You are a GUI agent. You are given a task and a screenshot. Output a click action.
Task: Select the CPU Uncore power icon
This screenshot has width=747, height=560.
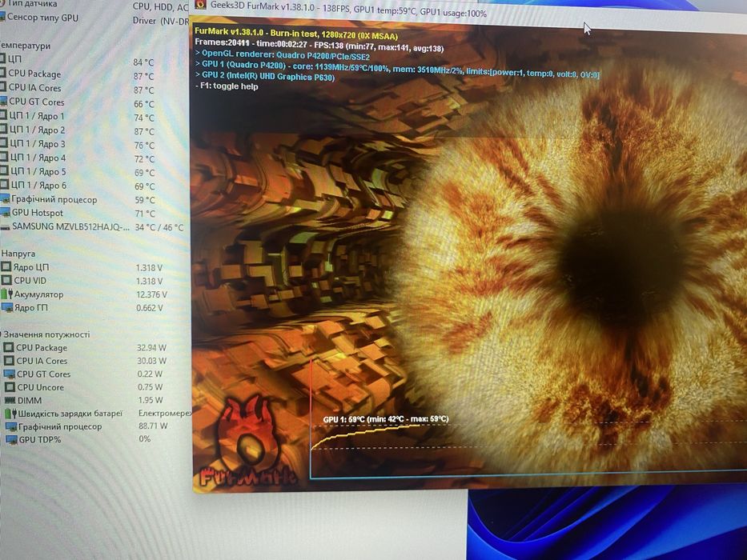tap(10, 387)
